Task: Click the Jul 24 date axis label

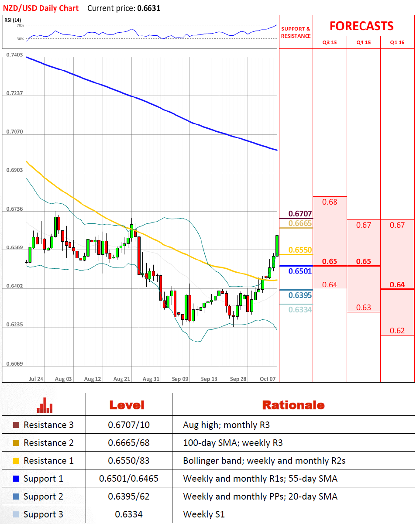Action: 35,379
